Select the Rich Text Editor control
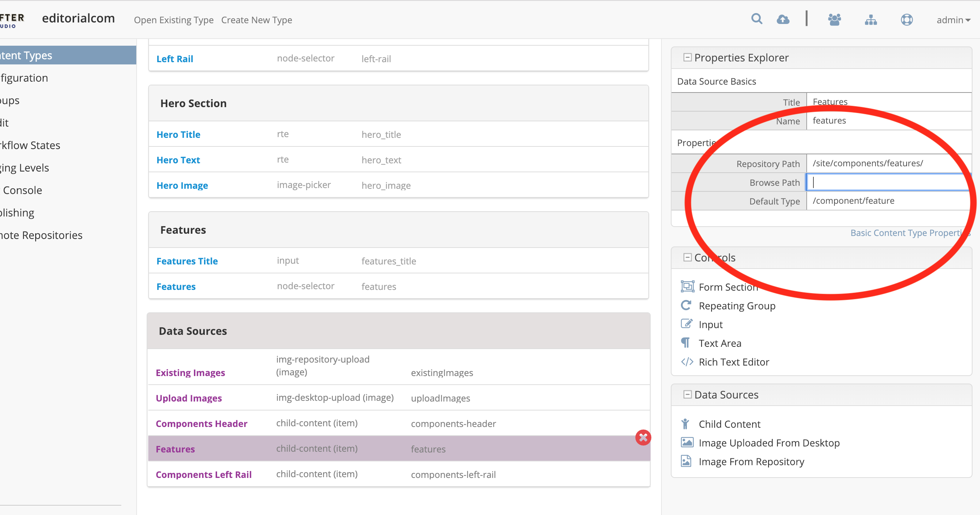 [733, 361]
